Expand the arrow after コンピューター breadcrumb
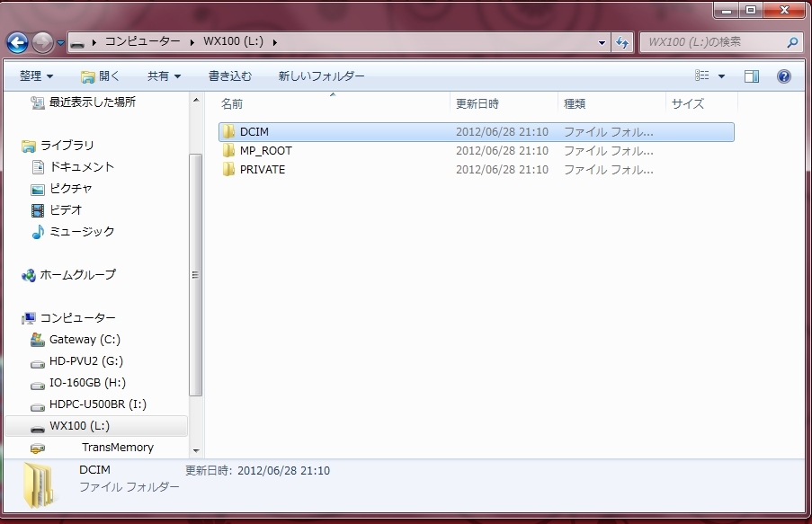812x524 pixels. [x=192, y=42]
